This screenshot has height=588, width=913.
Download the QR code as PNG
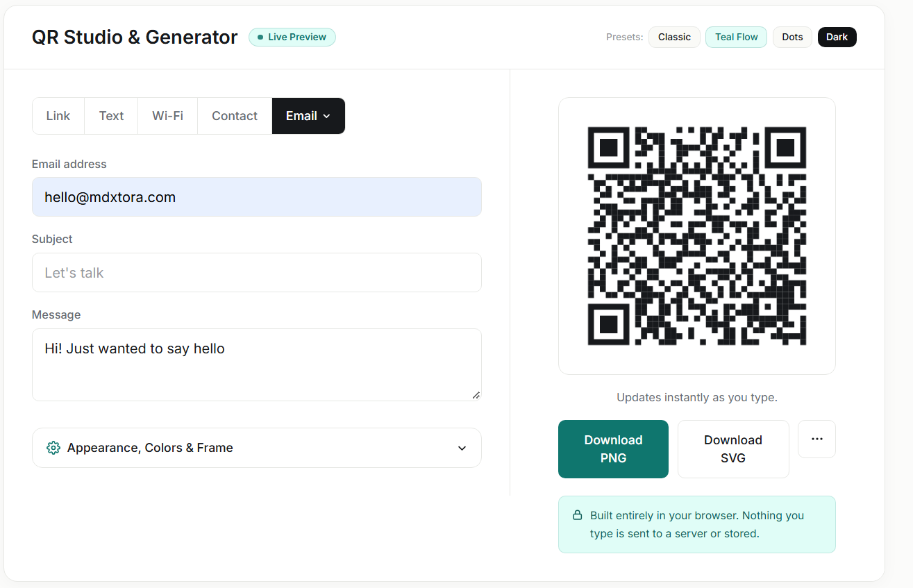point(613,449)
